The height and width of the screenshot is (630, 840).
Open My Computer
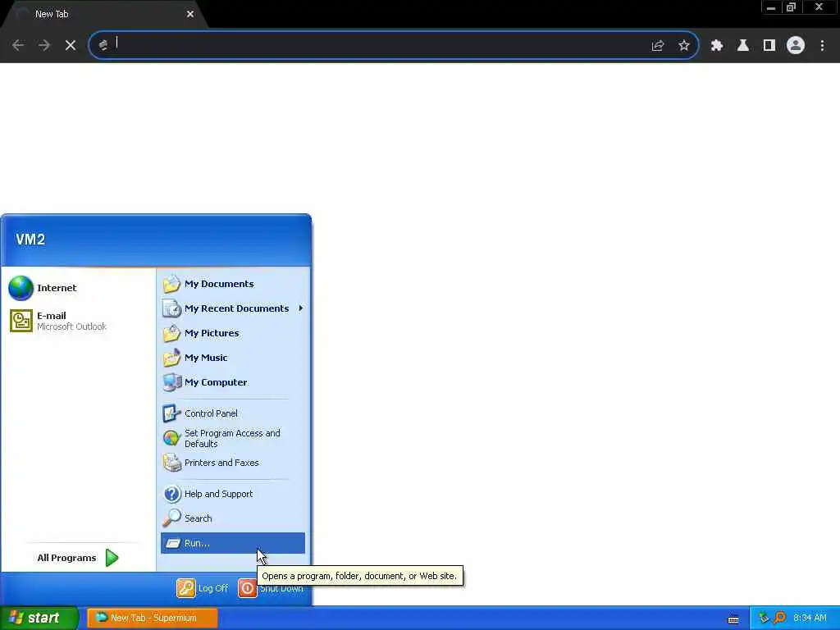pyautogui.click(x=233, y=382)
